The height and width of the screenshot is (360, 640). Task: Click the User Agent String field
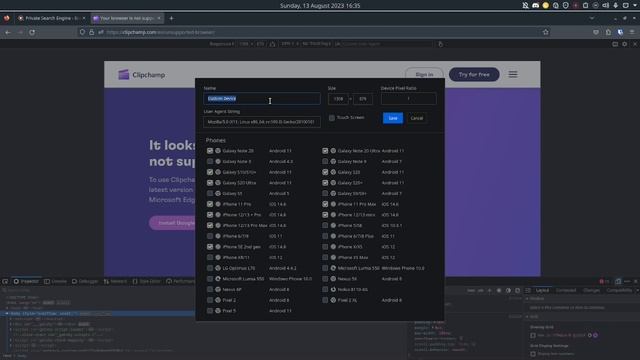262,122
